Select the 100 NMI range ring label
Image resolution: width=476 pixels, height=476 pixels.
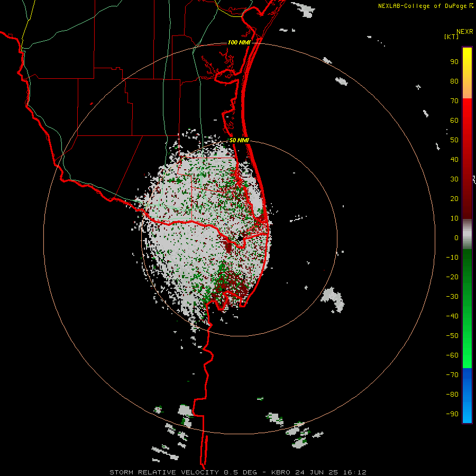point(239,42)
